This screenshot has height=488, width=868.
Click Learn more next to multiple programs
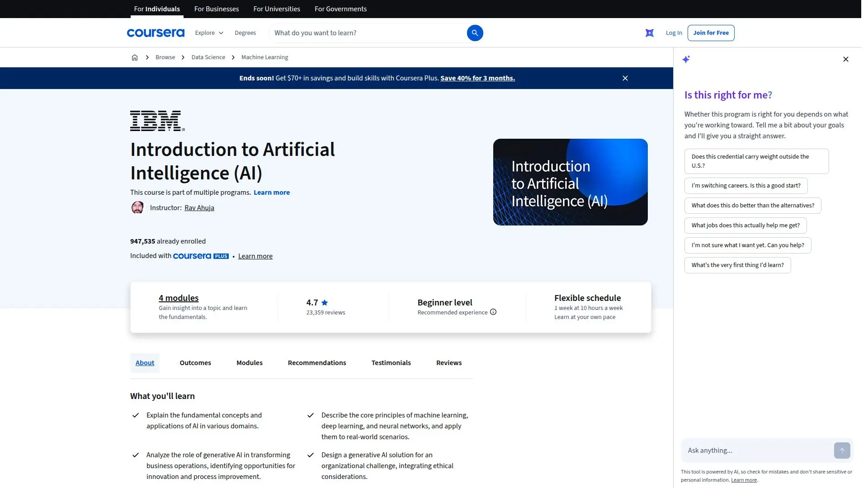point(272,192)
